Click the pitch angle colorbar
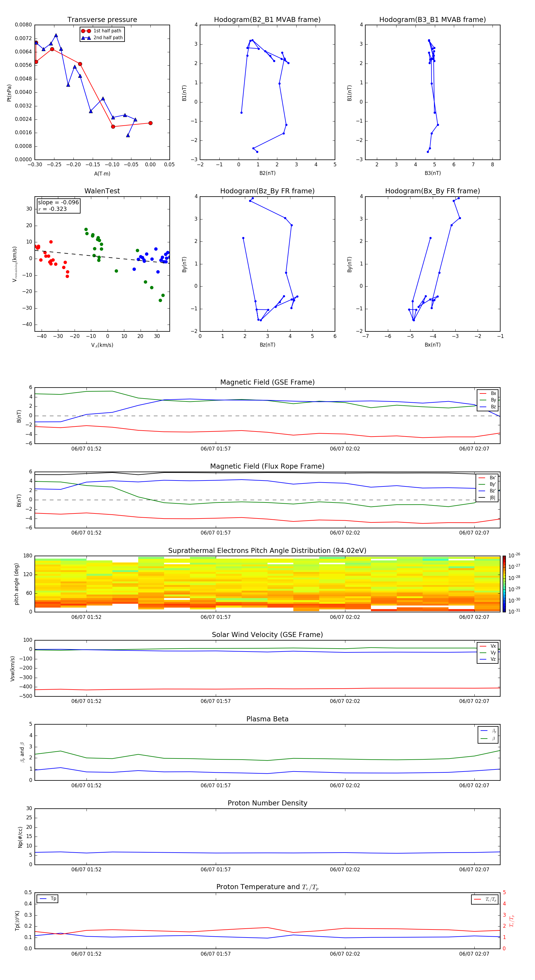This screenshot has width=535, height=980. pyautogui.click(x=504, y=584)
